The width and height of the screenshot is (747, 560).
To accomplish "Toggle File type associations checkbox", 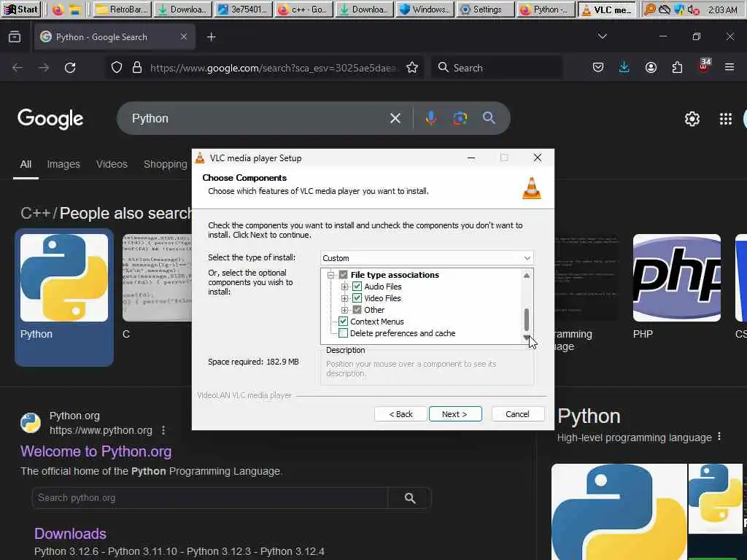I will click(343, 275).
